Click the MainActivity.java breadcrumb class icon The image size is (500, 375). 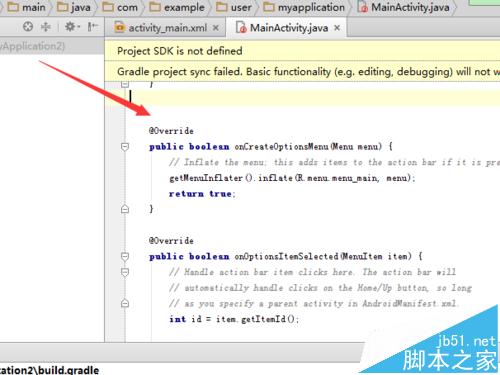tap(362, 7)
